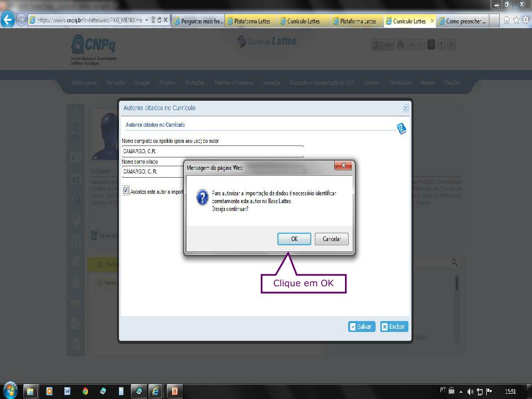Switch to the Perguntas mais fre... tab

(x=198, y=21)
